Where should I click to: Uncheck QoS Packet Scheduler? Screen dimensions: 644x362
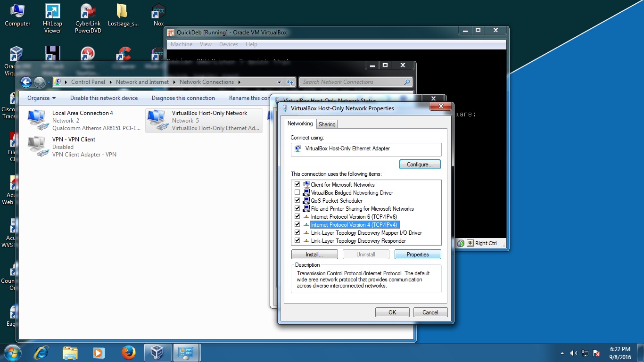(297, 201)
